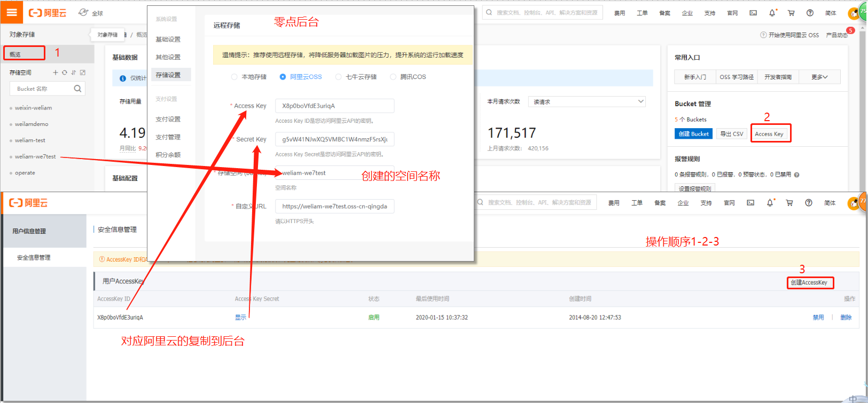The image size is (868, 403).
Task: Open 其他设置 in the settings sidebar
Action: click(x=168, y=57)
